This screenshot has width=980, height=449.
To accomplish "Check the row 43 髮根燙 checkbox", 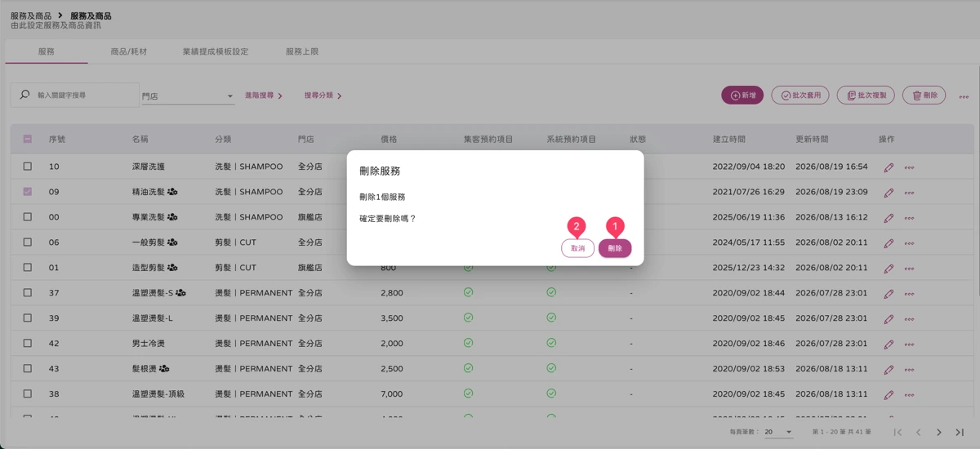I will pos(28,368).
